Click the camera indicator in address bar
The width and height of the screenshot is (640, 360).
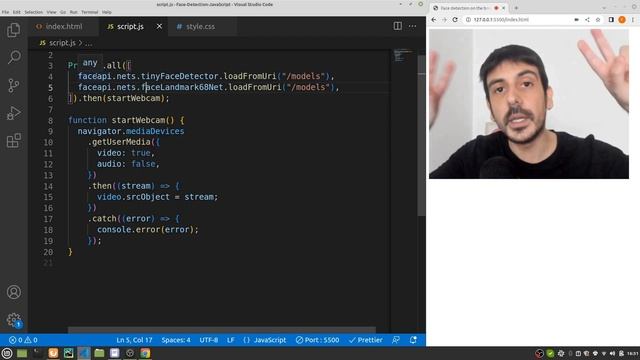[576, 20]
